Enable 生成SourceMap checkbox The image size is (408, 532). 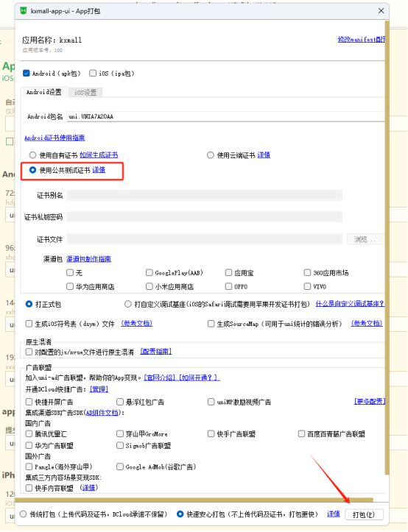(x=211, y=324)
